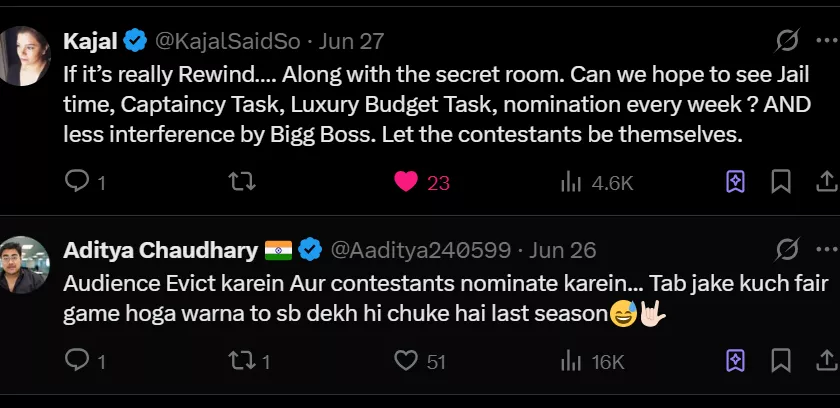The height and width of the screenshot is (408, 840).
Task: Open Grok icon on Kajal's tweet
Action: point(788,41)
